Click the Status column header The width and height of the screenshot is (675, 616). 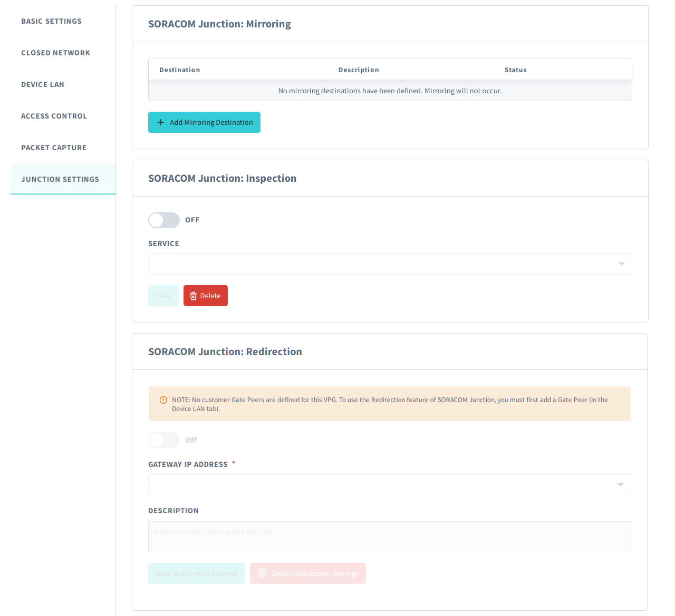516,70
